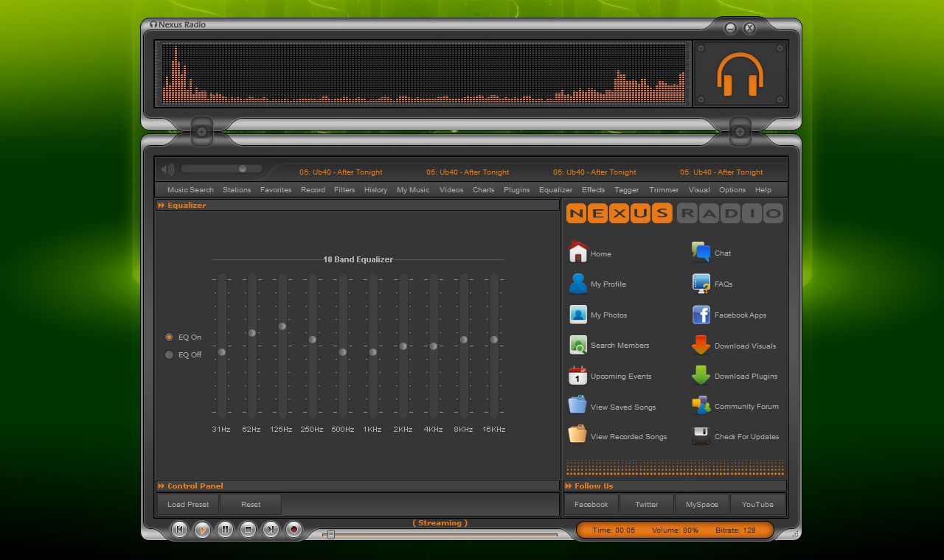The width and height of the screenshot is (944, 560).
Task: Open the Facebook Apps icon
Action: coord(701,315)
